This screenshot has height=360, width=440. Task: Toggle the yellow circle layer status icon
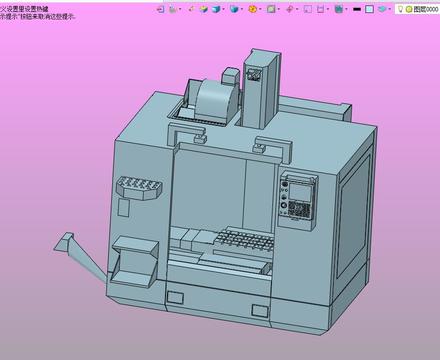(x=409, y=10)
